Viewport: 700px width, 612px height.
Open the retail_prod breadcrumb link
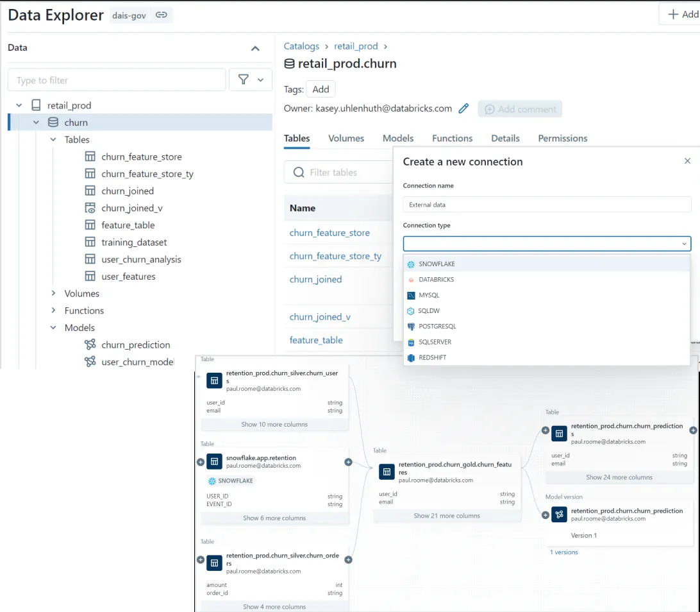[356, 46]
